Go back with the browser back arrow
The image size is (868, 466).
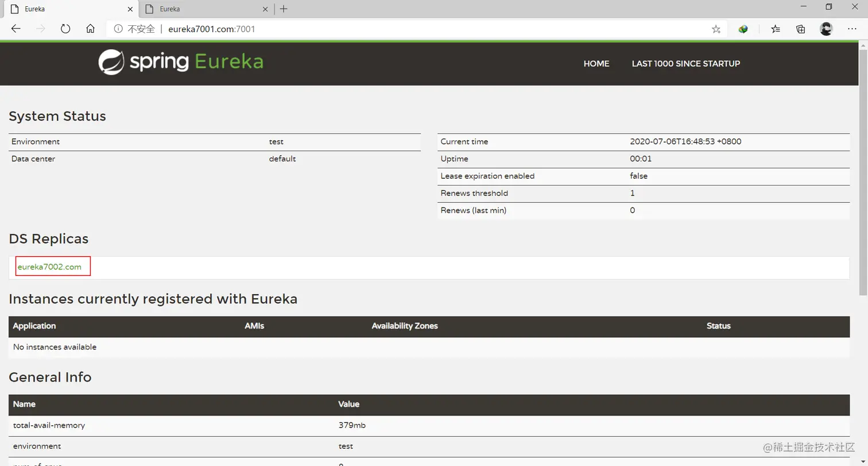(15, 29)
